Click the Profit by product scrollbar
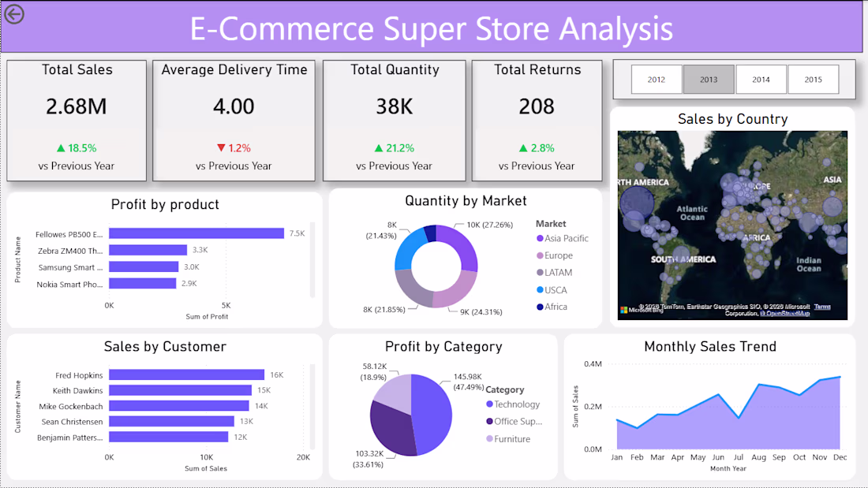Viewport: 868px width, 488px height. tap(312, 259)
